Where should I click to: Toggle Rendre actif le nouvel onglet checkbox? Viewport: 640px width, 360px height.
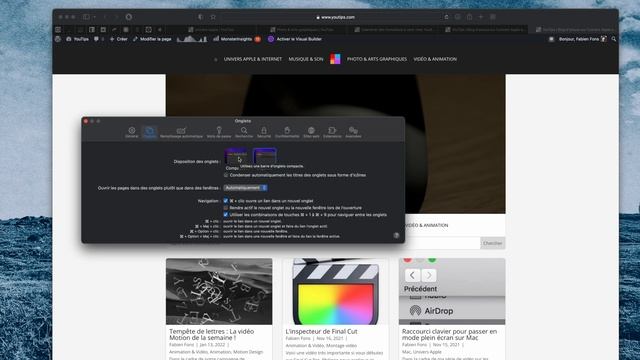point(226,208)
